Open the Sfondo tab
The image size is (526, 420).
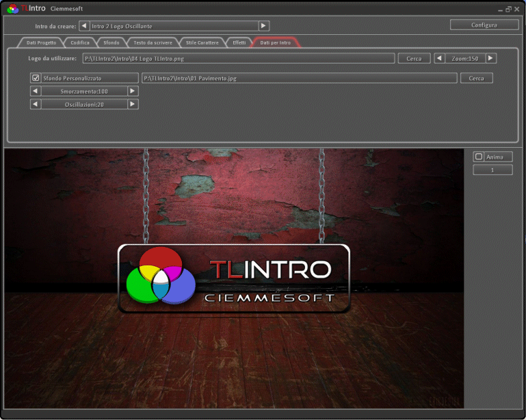click(x=111, y=42)
